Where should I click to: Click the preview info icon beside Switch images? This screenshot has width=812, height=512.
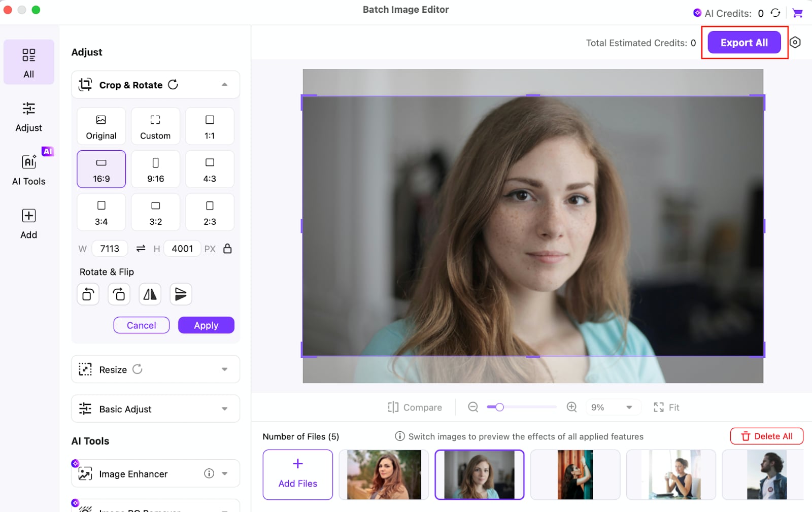tap(400, 436)
